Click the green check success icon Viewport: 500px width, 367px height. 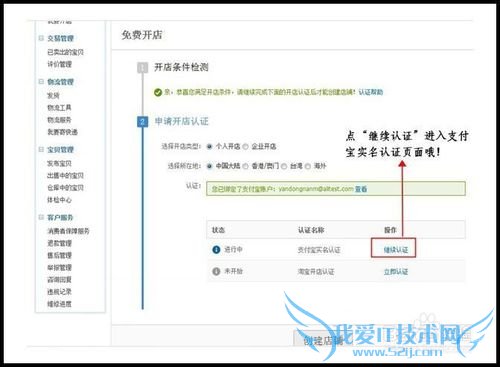pyautogui.click(x=158, y=92)
